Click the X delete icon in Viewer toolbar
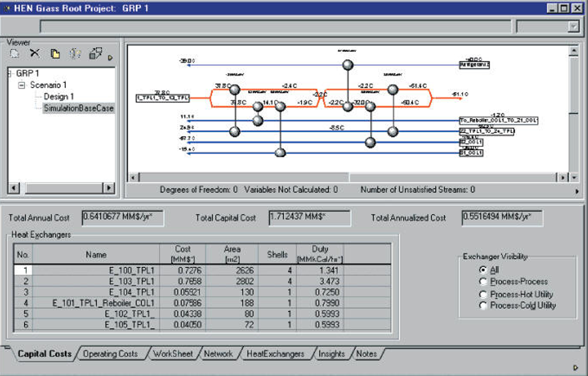The width and height of the screenshot is (588, 376). click(x=35, y=53)
